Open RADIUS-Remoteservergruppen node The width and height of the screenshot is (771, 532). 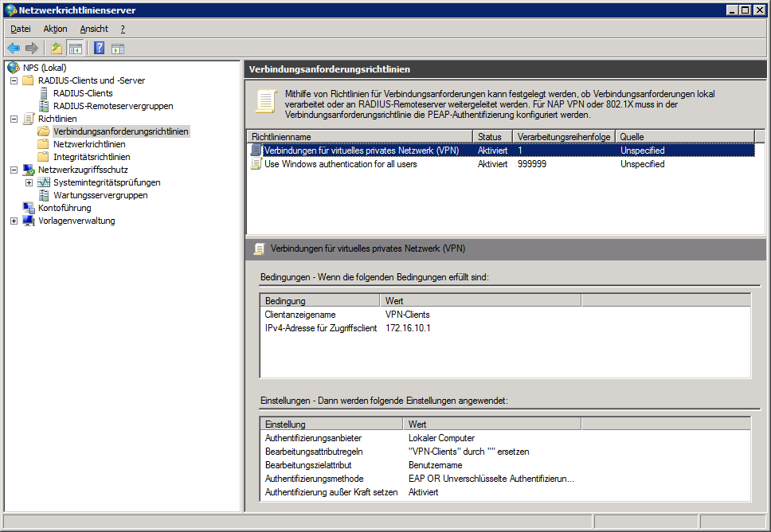[x=112, y=106]
